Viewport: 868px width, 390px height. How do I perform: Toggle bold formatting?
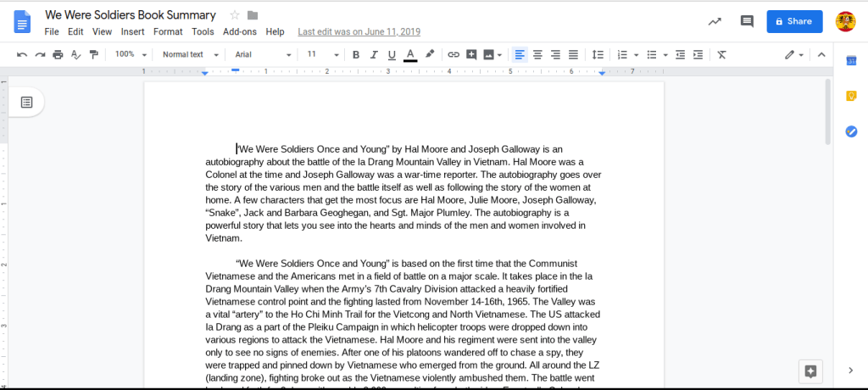point(356,54)
